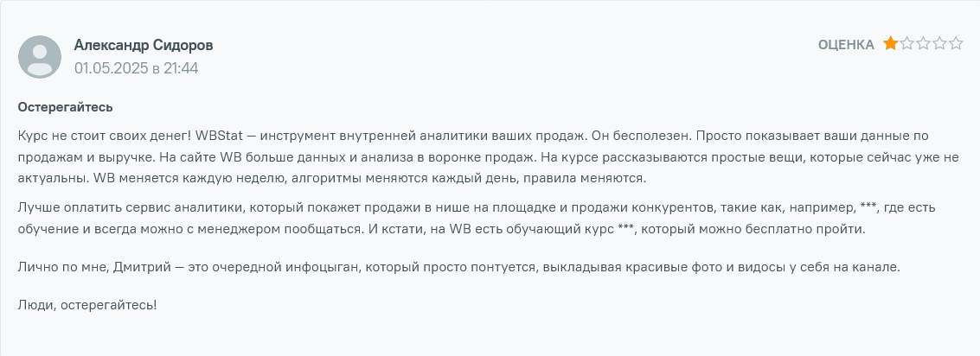Click the ОЦЕНКА rating label

(x=846, y=45)
